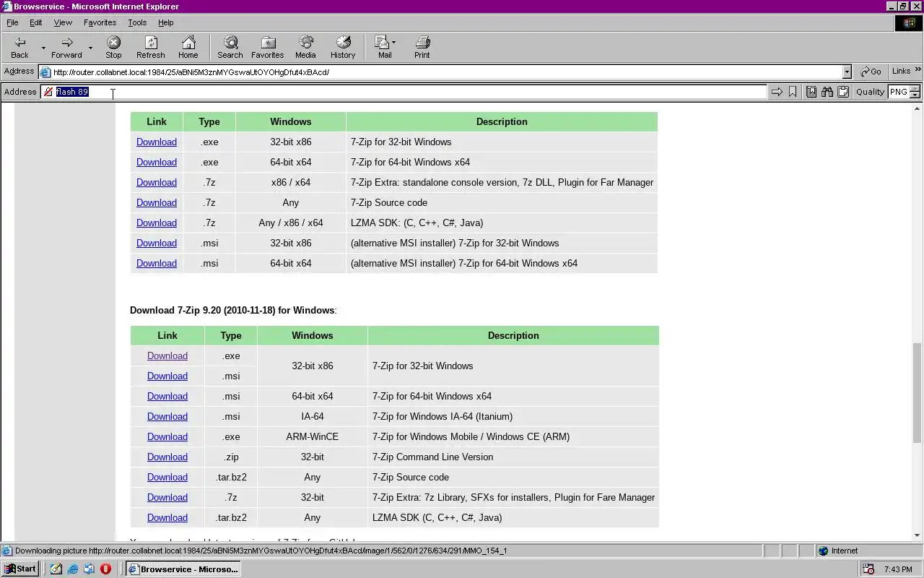Open the Media pane

[x=305, y=47]
